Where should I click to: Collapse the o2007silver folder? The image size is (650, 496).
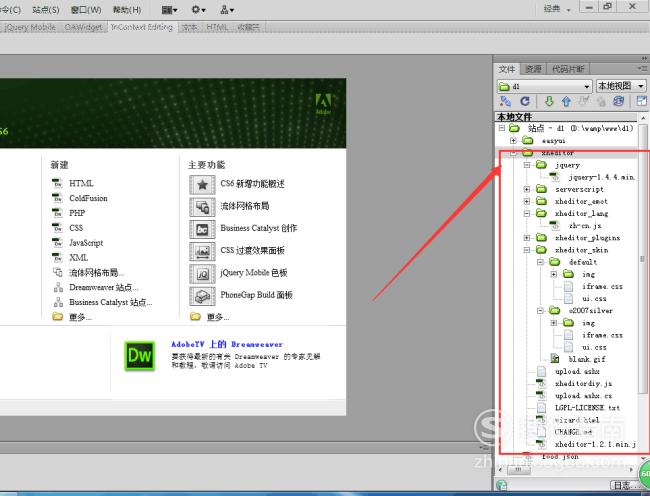[x=540, y=311]
